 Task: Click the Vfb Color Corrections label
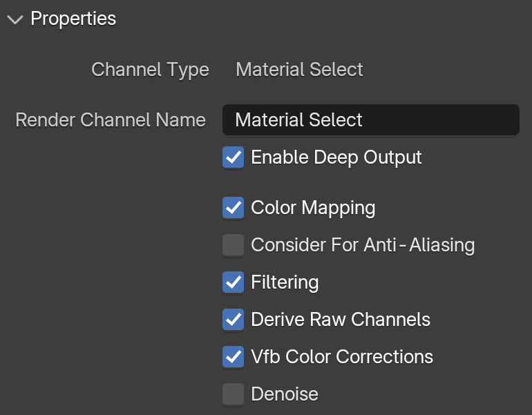342,357
